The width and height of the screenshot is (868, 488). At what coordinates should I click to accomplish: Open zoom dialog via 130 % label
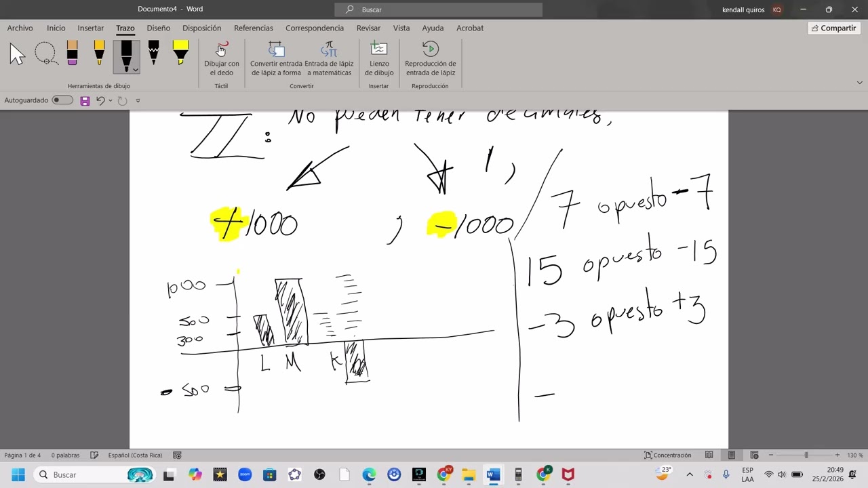[855, 455]
